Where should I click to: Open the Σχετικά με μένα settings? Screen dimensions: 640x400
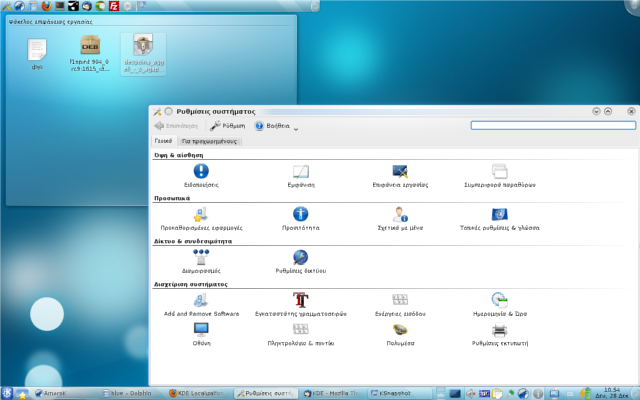click(x=400, y=219)
